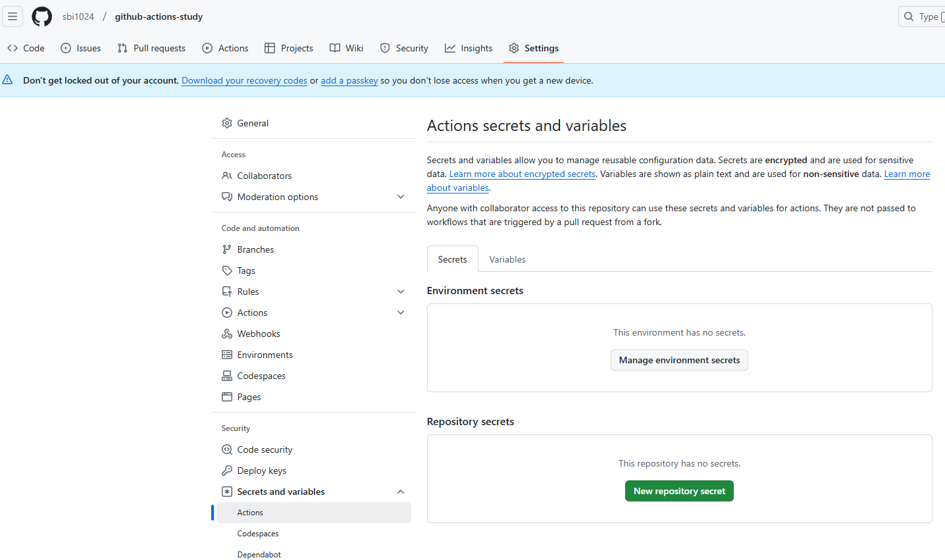This screenshot has height=560, width=945.
Task: Open Learn more about encrypted secrets link
Action: pyautogui.click(x=523, y=174)
